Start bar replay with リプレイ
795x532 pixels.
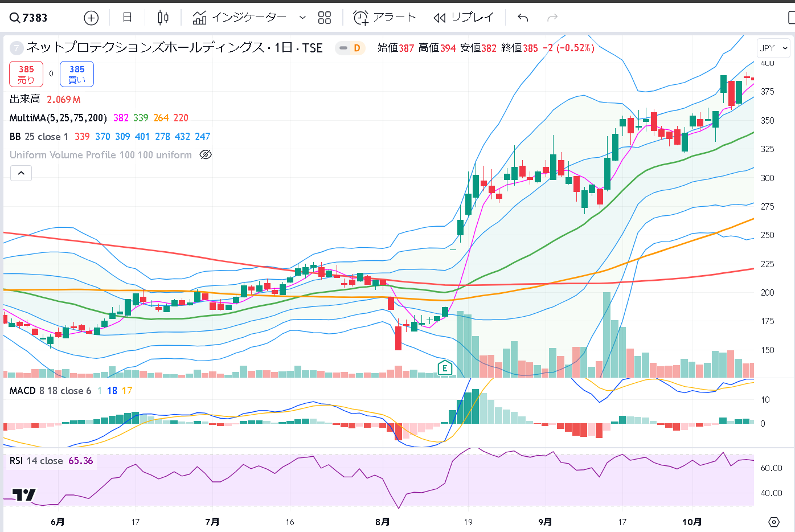point(464,18)
